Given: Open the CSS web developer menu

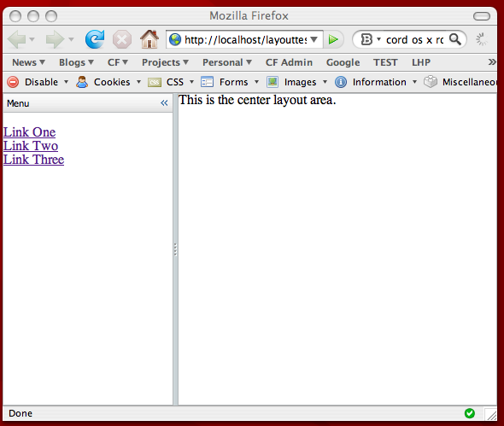Looking at the screenshot, I should 171,82.
